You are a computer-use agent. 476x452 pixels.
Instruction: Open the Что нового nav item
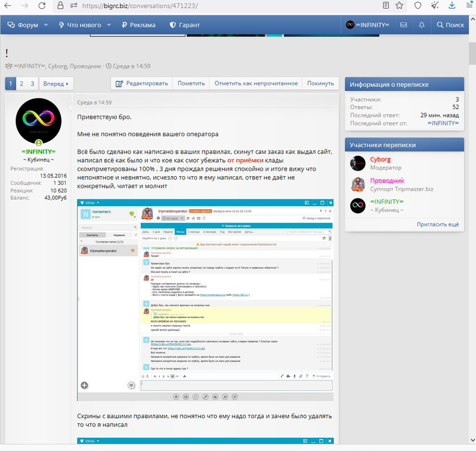pos(80,25)
